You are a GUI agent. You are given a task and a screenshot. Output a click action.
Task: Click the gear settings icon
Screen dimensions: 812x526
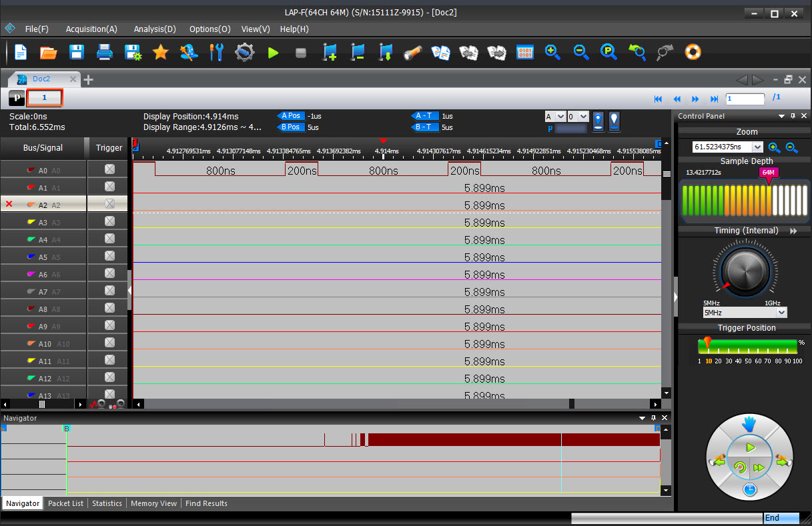[245, 52]
